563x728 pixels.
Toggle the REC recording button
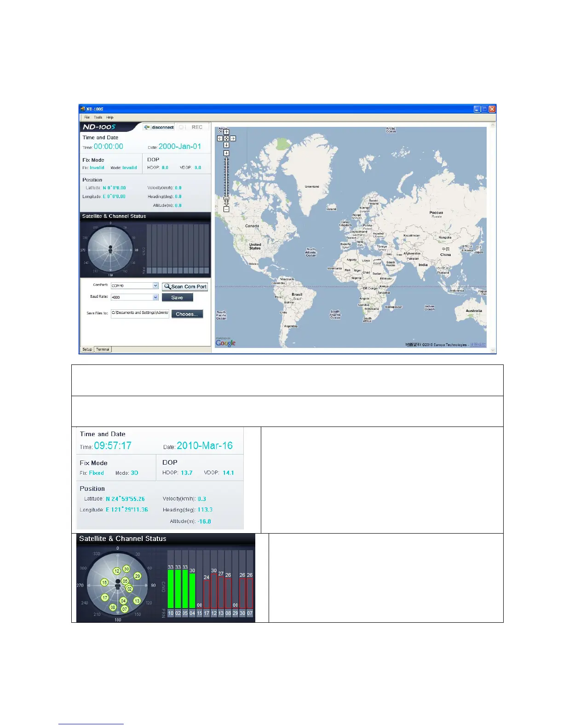[193, 127]
